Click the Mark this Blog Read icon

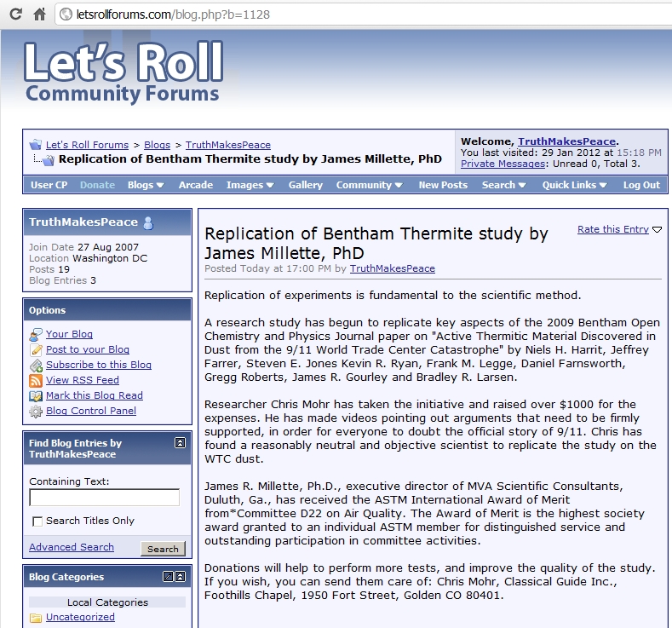[36, 396]
